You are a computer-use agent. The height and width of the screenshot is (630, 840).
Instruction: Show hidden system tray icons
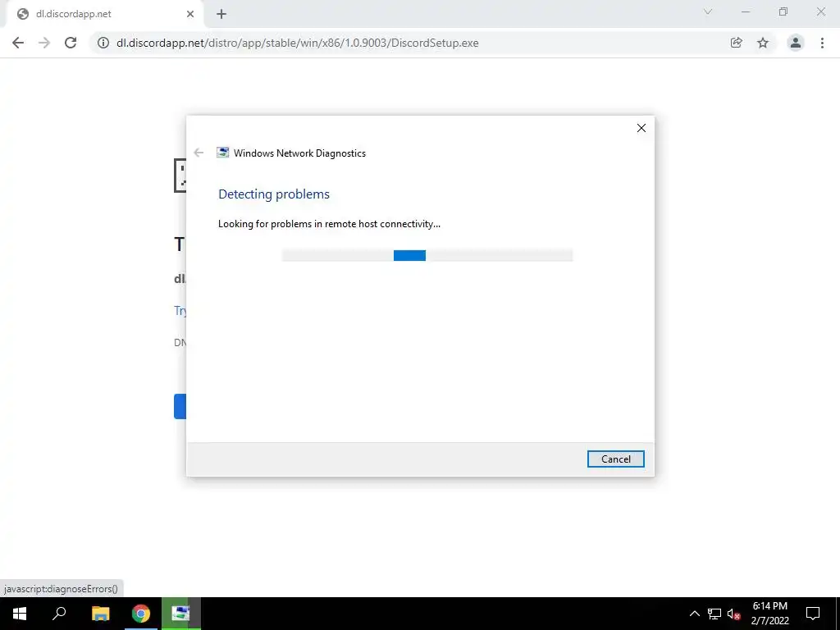tap(694, 614)
